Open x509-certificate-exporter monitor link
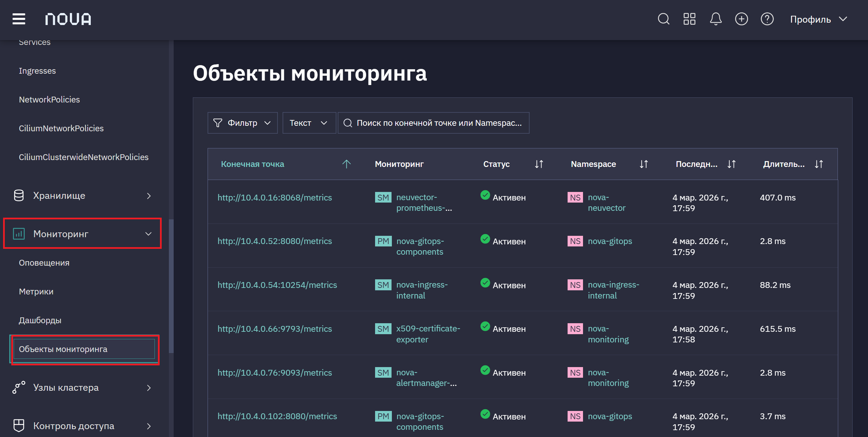Screen dimensions: 868x437 pos(428,334)
